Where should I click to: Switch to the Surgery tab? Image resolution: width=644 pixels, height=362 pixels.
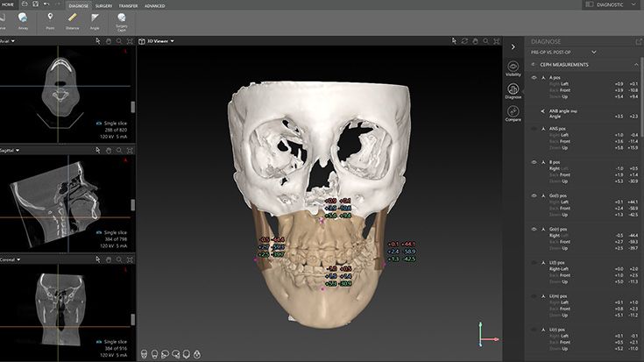pos(103,5)
